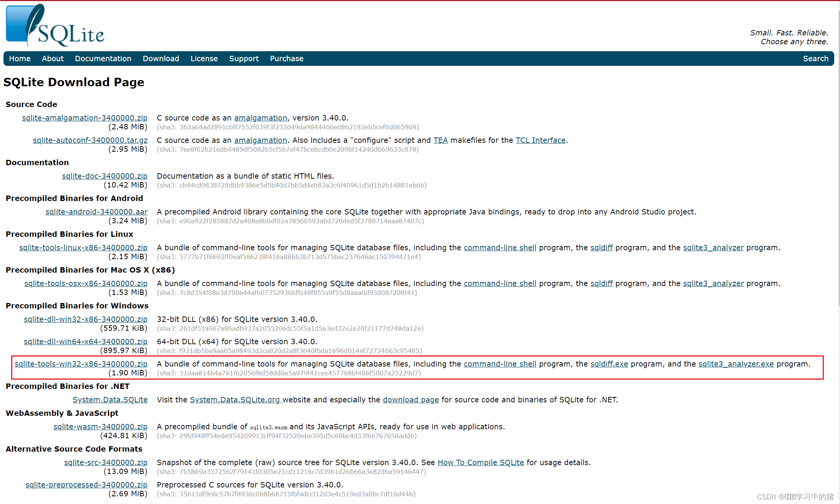Click Search in the navigation bar

pos(815,59)
